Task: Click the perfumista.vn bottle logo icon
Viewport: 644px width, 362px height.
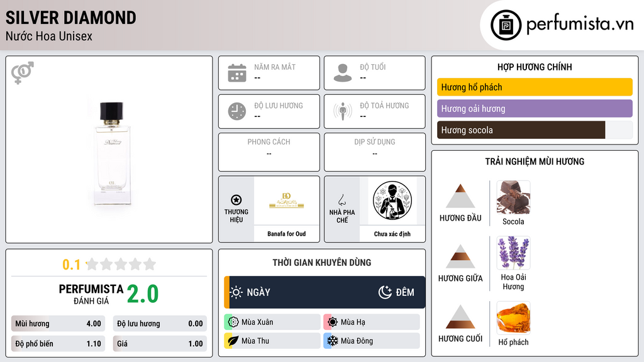Action: (506, 25)
